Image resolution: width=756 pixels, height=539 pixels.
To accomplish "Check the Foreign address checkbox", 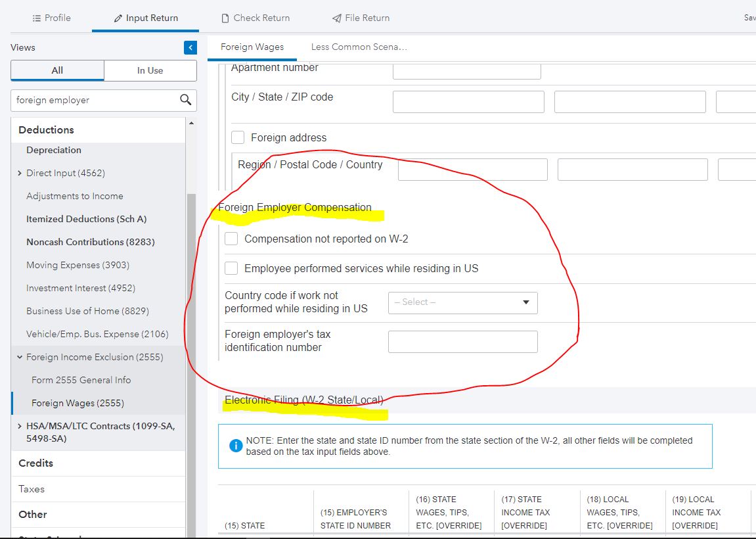I will [x=238, y=137].
